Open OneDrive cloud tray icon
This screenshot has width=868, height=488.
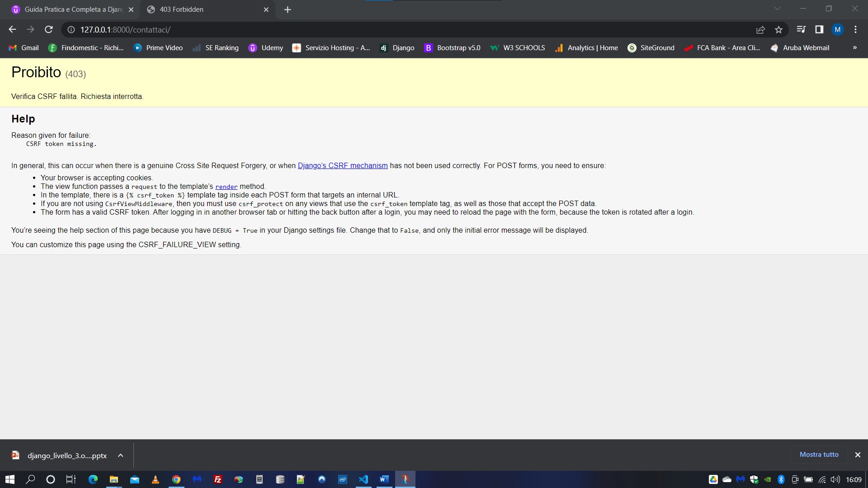pyautogui.click(x=727, y=479)
